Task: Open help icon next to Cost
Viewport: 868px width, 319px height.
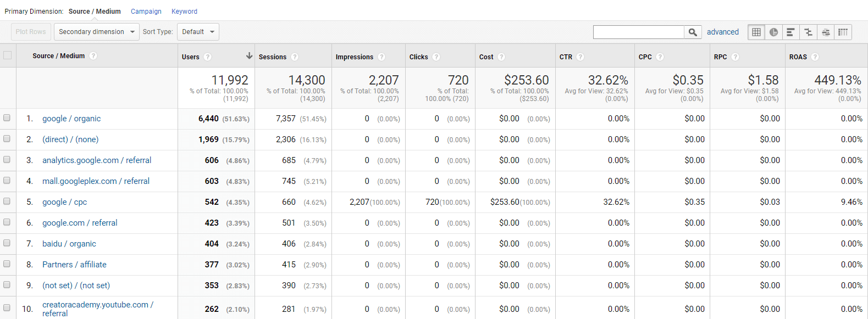Action: [501, 57]
